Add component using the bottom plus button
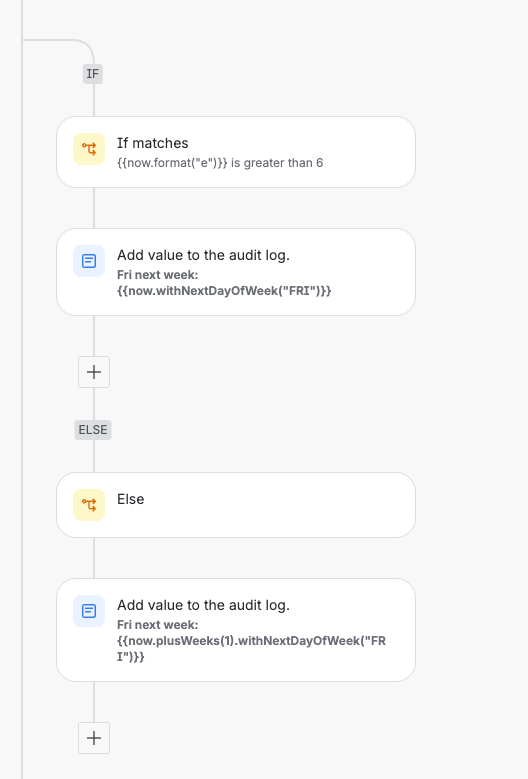 94,738
